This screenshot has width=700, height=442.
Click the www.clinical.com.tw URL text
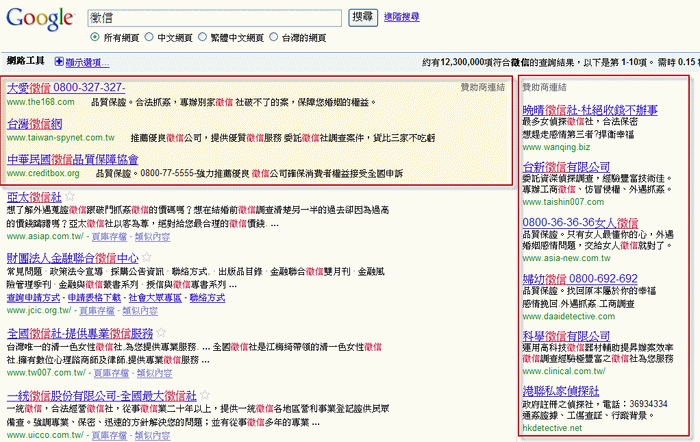[564, 371]
